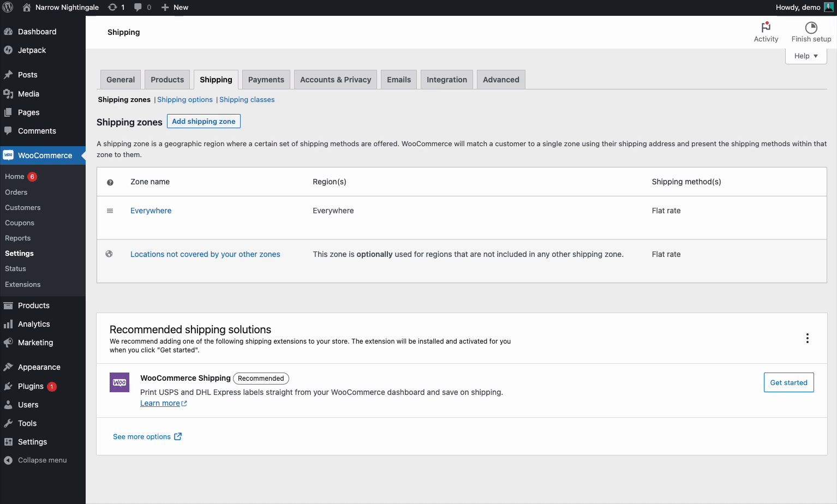Open Jetpack from the sidebar
This screenshot has width=837, height=504.
43,50
